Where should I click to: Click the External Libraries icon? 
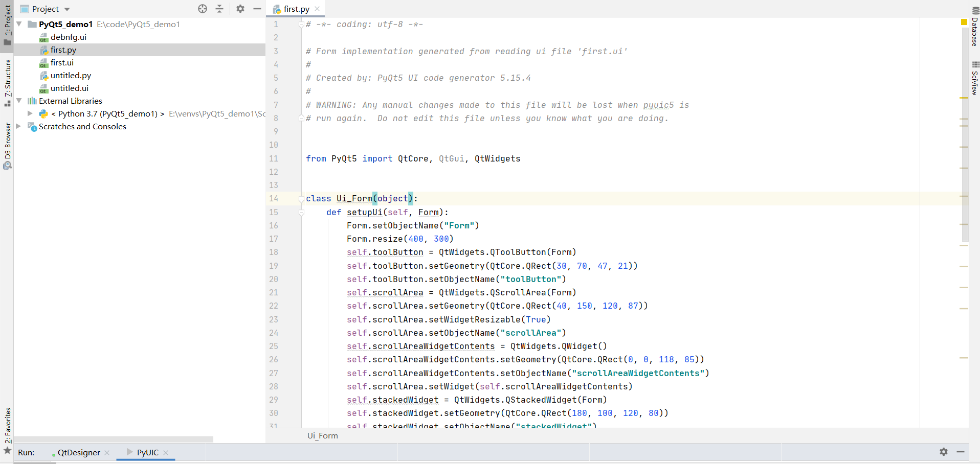[x=32, y=101]
